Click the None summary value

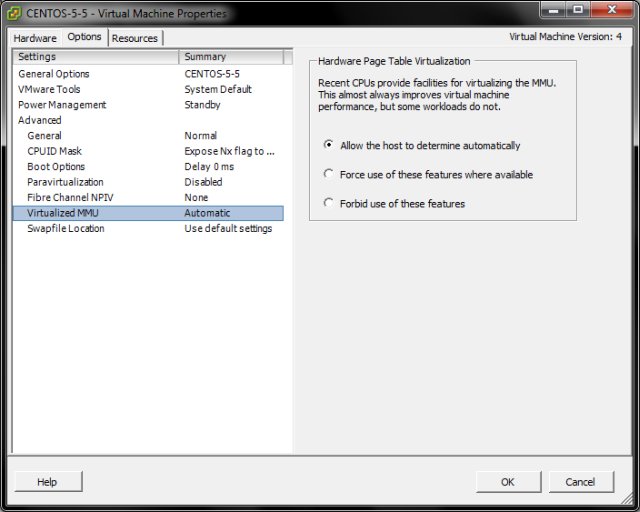pos(196,198)
